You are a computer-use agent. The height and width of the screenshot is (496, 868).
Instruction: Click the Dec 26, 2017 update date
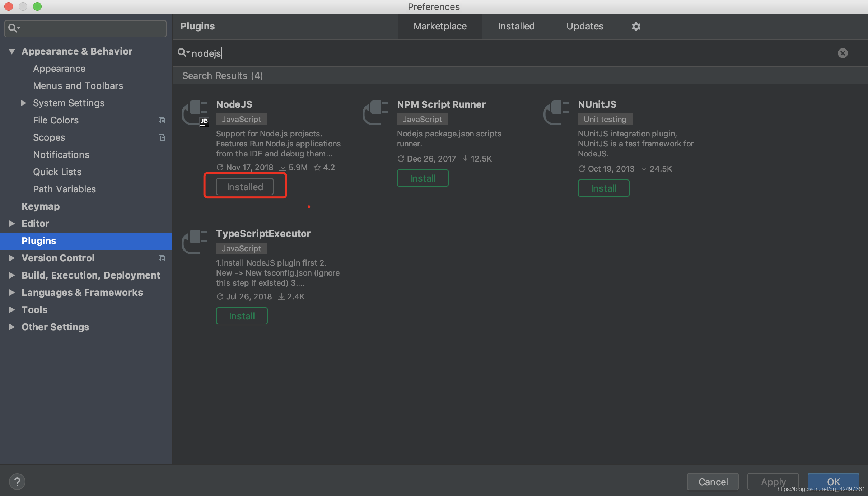426,159
